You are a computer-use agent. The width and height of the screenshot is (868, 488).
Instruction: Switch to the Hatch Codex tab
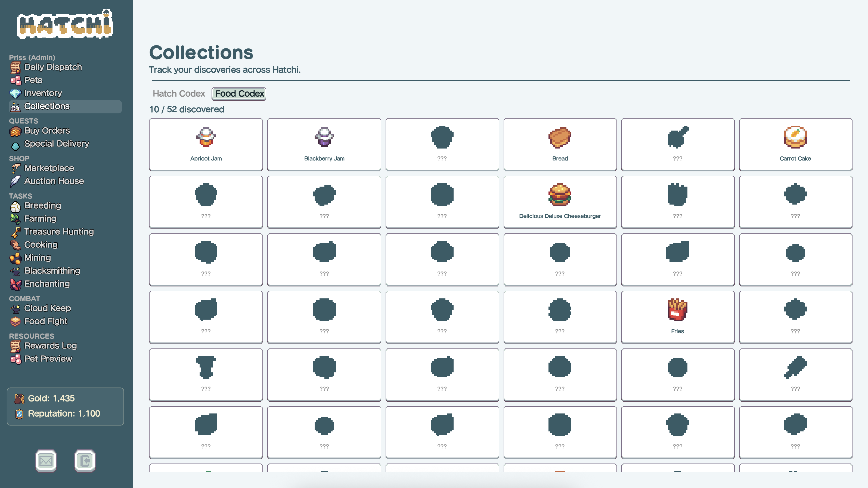point(179,94)
